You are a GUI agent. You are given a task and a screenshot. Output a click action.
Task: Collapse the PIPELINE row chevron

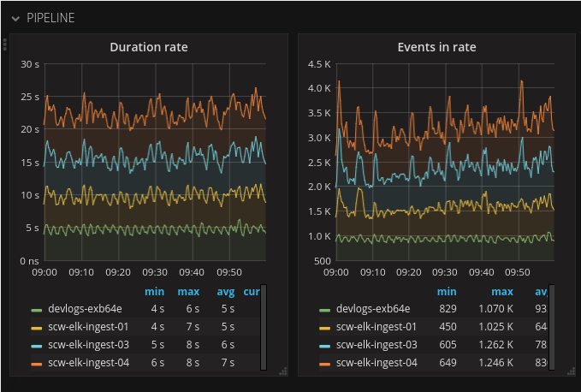tap(15, 18)
